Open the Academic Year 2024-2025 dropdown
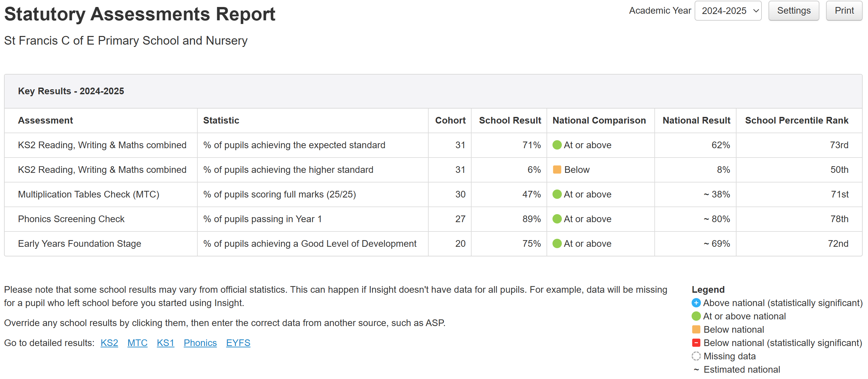Viewport: 868px width, 379px height. coord(728,11)
